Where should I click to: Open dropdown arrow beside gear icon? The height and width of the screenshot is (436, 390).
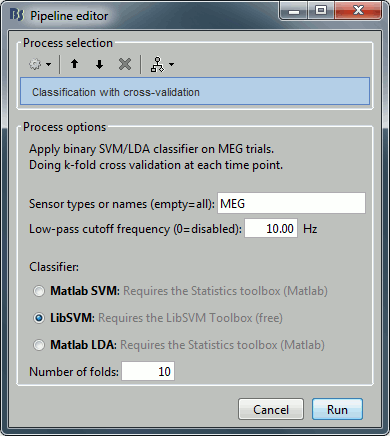(49, 64)
